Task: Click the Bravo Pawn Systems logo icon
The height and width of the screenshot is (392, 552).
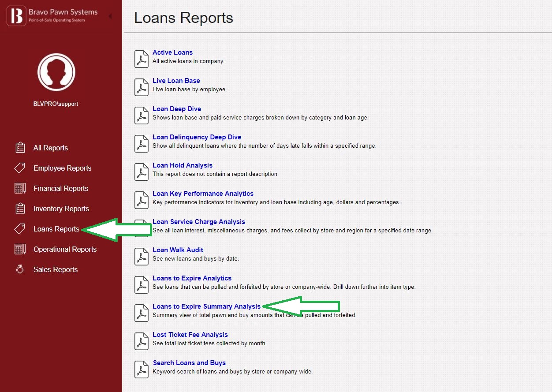Action: pos(16,16)
